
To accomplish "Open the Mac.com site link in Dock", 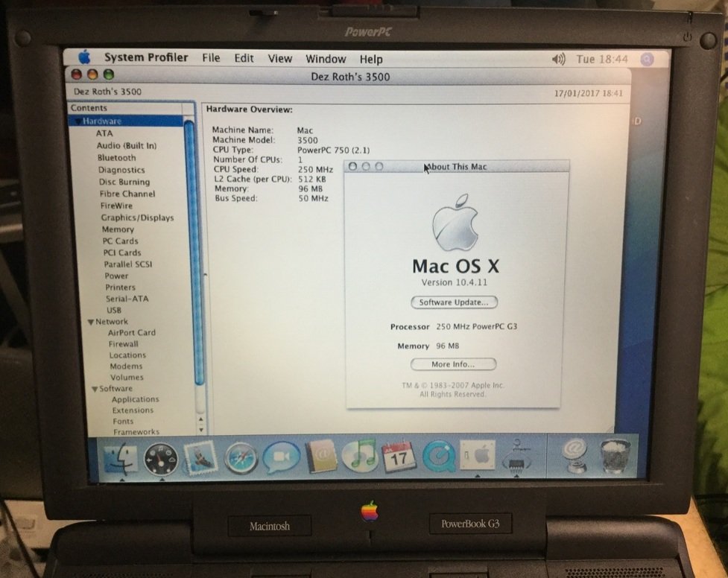I will coord(575,455).
